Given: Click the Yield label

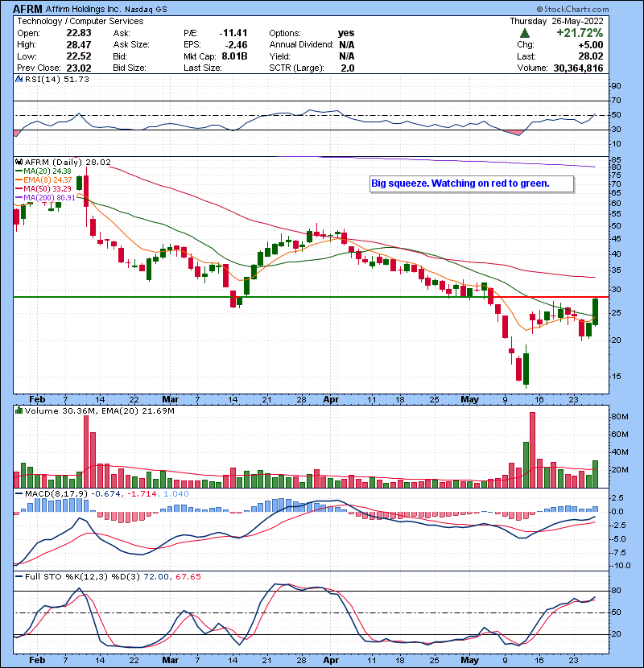Looking at the screenshot, I should coord(279,56).
